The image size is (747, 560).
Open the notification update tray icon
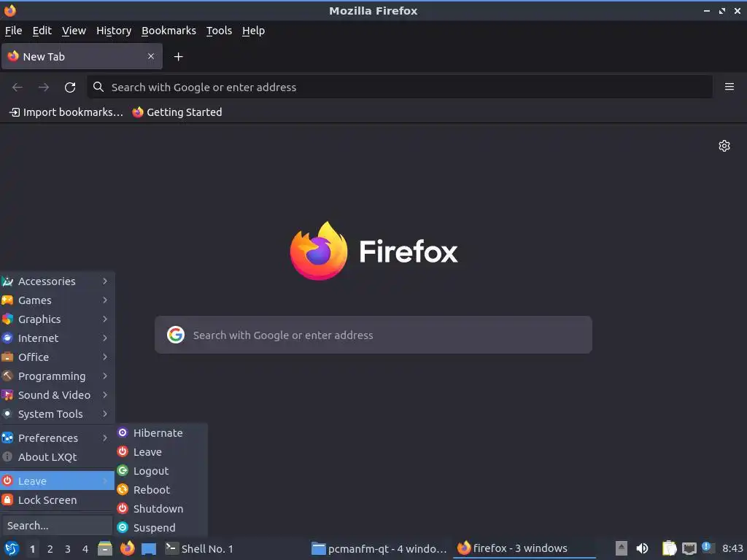click(x=707, y=548)
